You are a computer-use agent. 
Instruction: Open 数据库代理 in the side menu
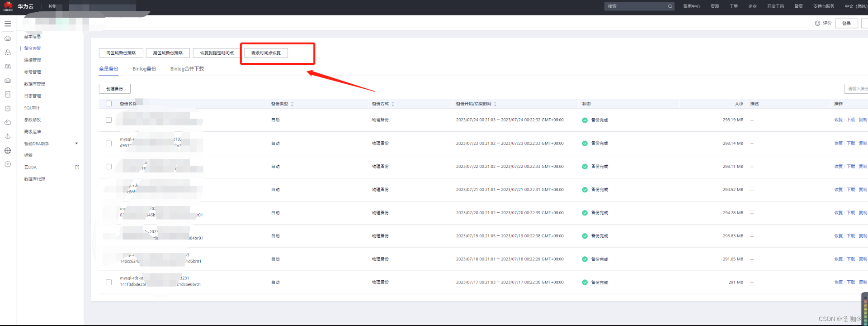click(x=34, y=179)
